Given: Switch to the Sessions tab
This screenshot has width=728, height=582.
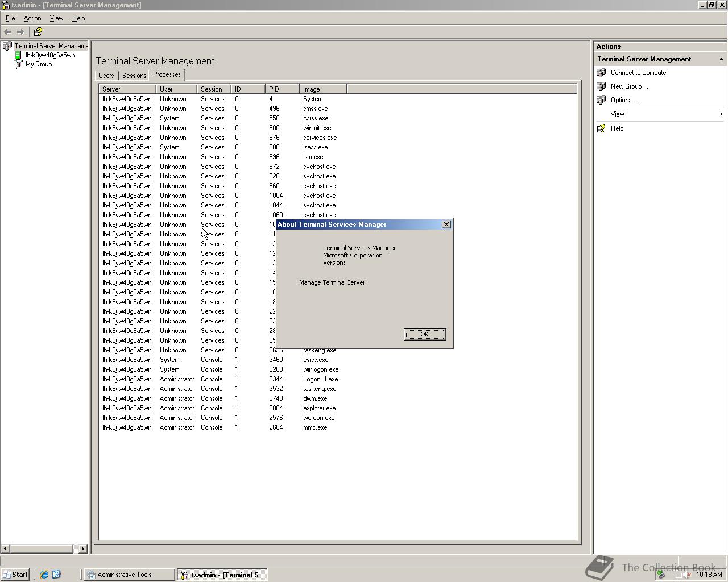Looking at the screenshot, I should (134, 76).
